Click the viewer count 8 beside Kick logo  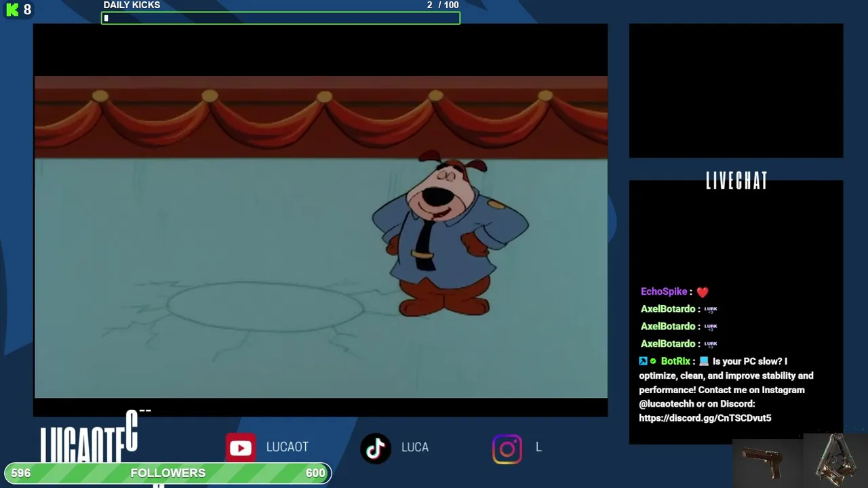click(x=27, y=9)
